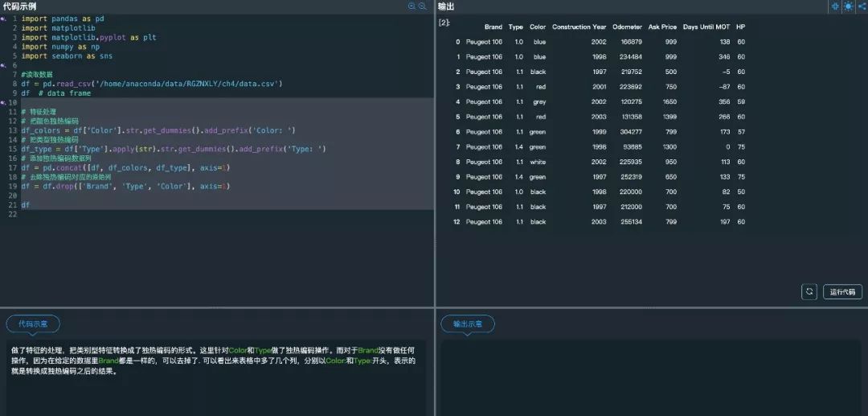Click the empty 输出示意 content area

click(x=650, y=377)
